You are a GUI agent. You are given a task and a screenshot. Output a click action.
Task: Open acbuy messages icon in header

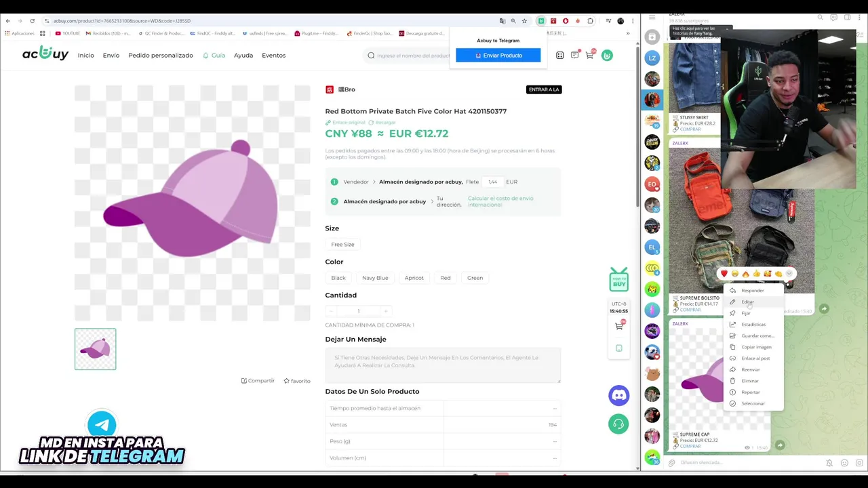click(x=575, y=55)
